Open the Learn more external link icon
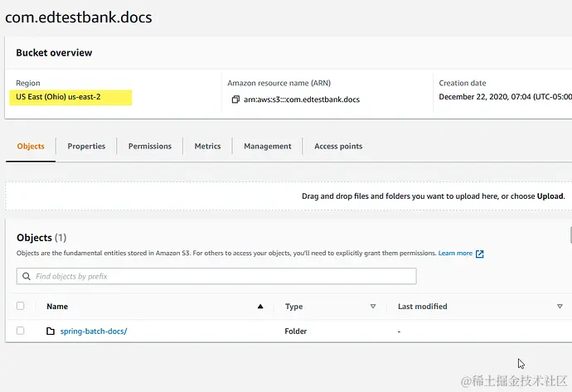Viewport: 572px width, 392px height. (480, 254)
